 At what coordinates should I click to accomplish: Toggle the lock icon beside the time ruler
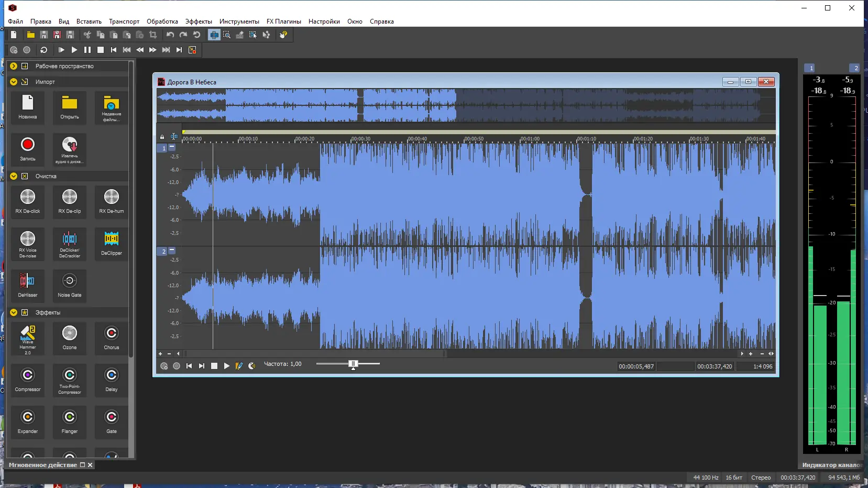point(162,137)
